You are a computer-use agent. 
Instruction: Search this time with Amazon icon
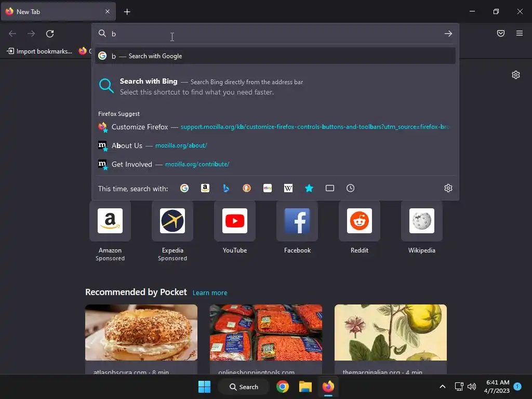(x=205, y=188)
